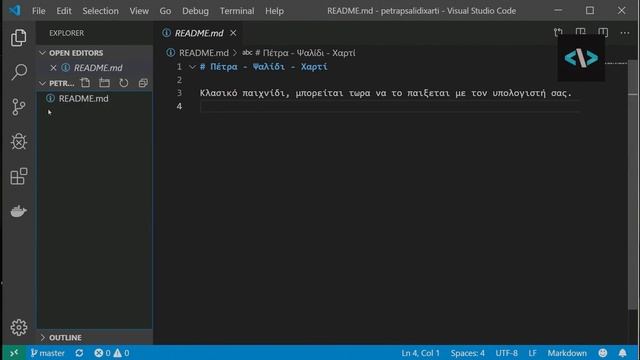
Task: Click the New File icon
Action: click(x=85, y=83)
